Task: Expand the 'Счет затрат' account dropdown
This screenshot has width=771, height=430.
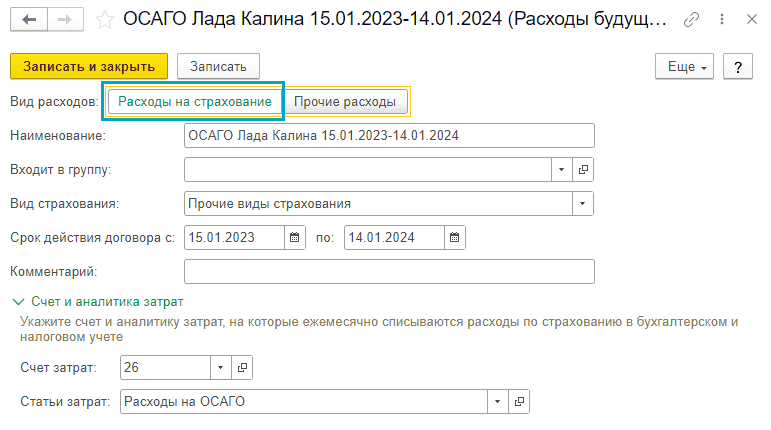Action: pos(219,368)
